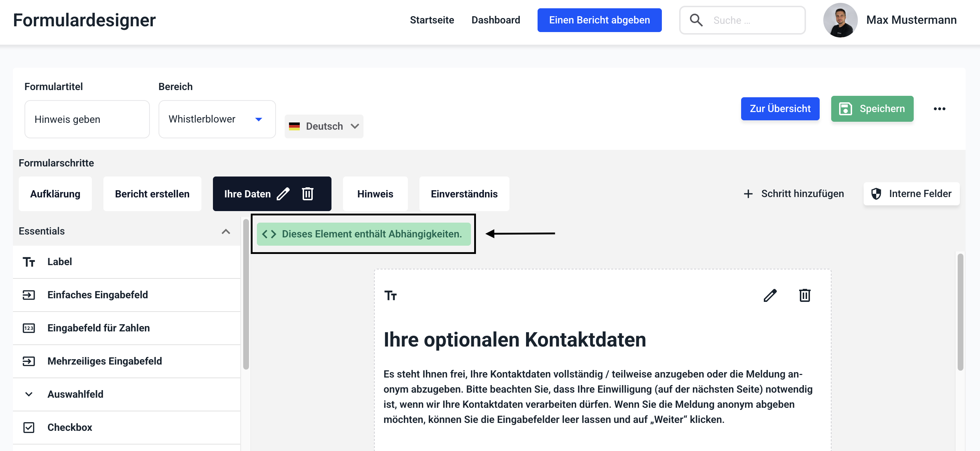This screenshot has height=451, width=980.
Task: Open the three-dot more options menu
Action: tap(939, 109)
